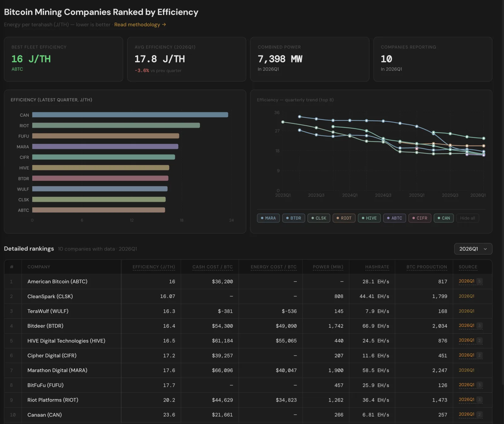Sort by the BTC Production column header

427,267
